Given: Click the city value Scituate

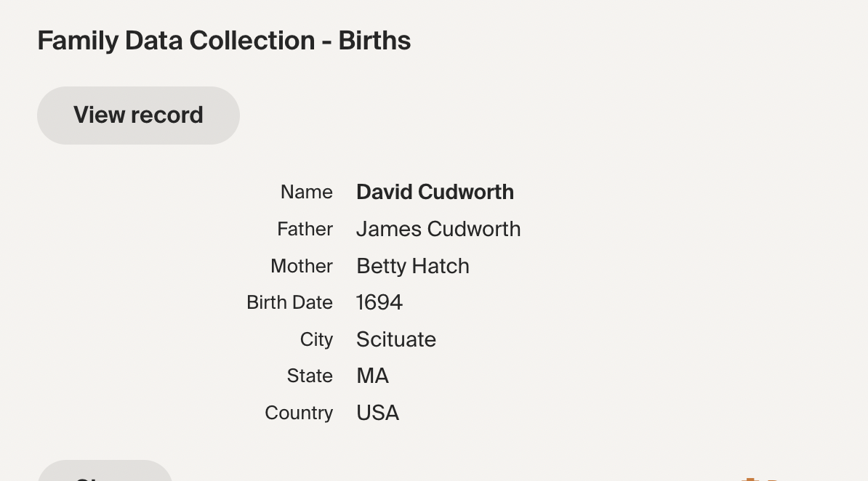Looking at the screenshot, I should [x=395, y=339].
